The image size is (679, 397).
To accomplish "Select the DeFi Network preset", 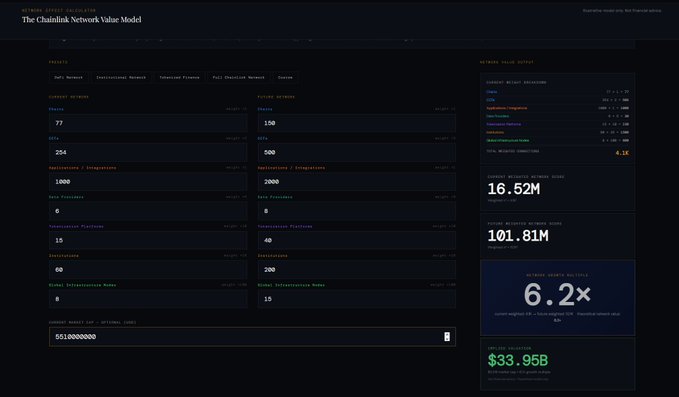I will 68,77.
